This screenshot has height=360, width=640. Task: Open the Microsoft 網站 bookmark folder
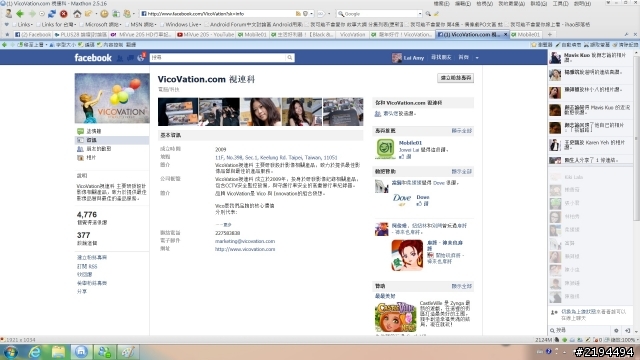pos(101,24)
